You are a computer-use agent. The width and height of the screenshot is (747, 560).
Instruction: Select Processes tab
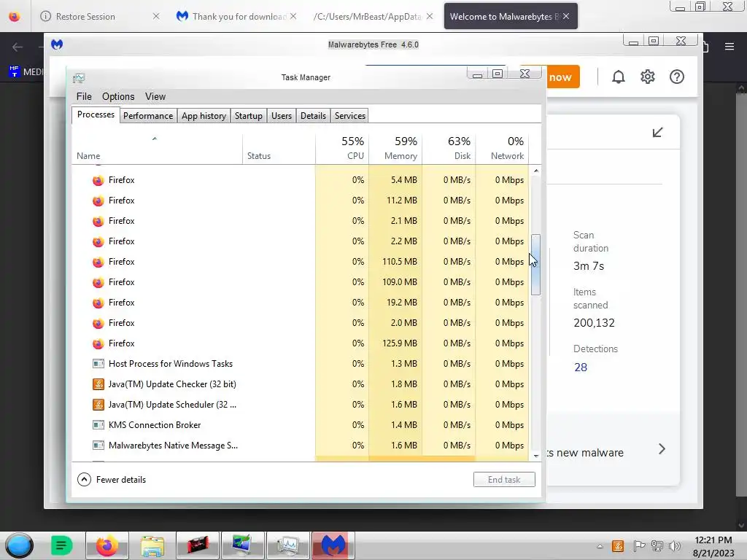pos(96,114)
